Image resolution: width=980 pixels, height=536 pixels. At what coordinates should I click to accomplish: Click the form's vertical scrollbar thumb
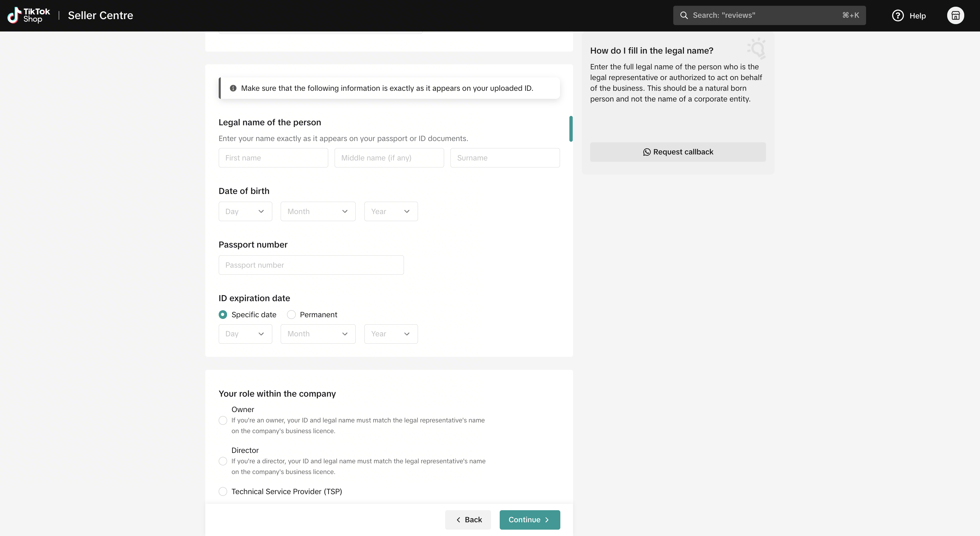[x=571, y=129]
